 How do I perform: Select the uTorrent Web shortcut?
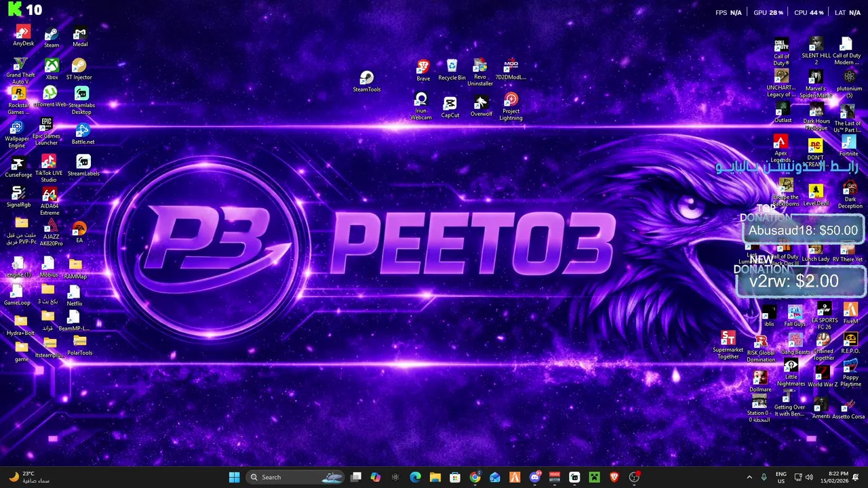click(x=50, y=97)
